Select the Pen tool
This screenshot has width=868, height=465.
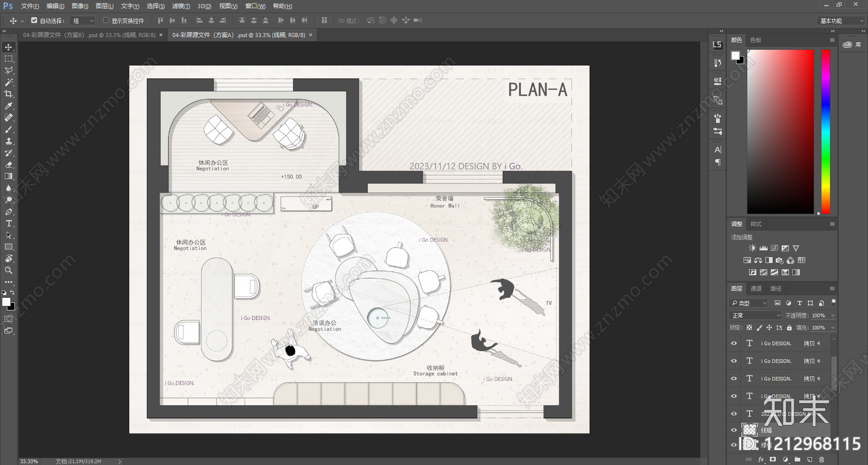click(9, 212)
